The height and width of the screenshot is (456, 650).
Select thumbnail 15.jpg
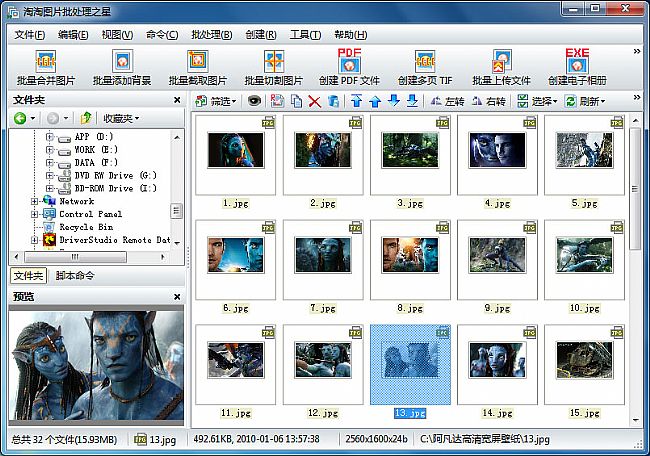(x=584, y=365)
